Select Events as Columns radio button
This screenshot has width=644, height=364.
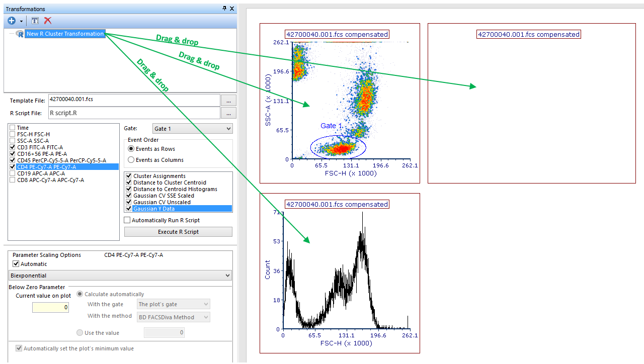click(x=131, y=160)
